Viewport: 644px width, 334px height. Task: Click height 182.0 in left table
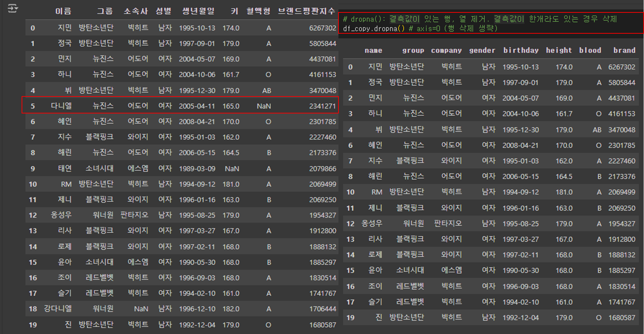[x=231, y=309]
